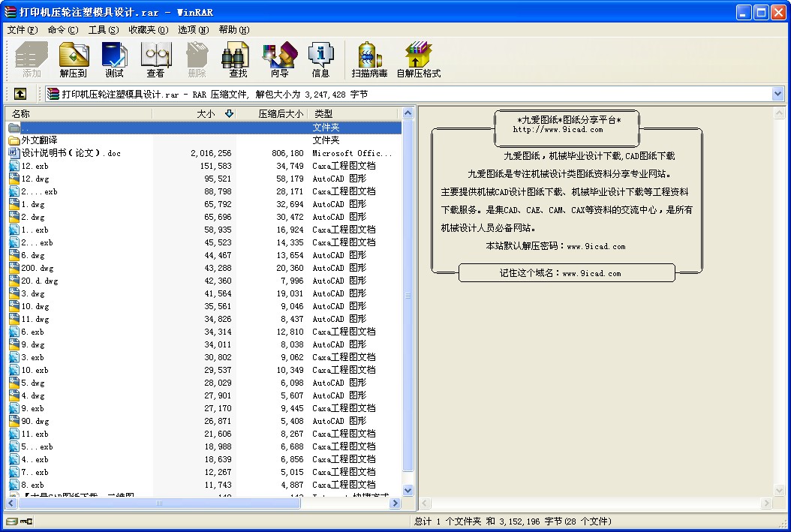Open the 工具(S) menu

click(x=104, y=30)
